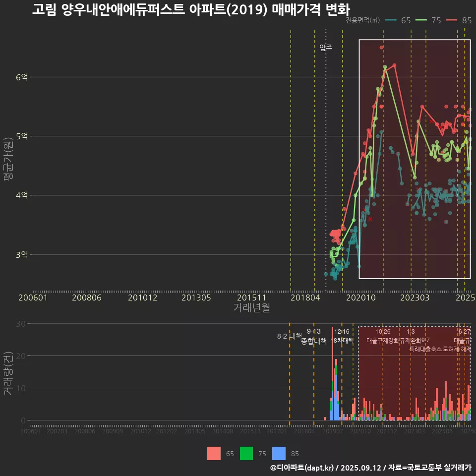476x476 pixels.
Task: Click the '6억' label on price axis
Action: point(22,77)
